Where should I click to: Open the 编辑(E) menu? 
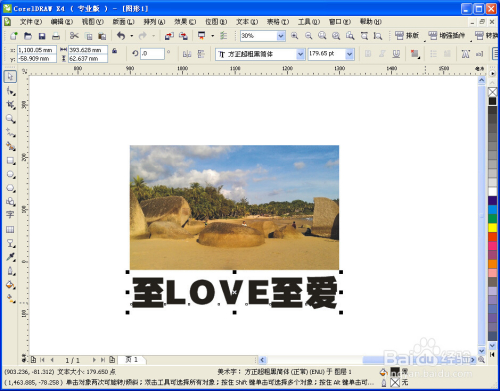coord(62,22)
